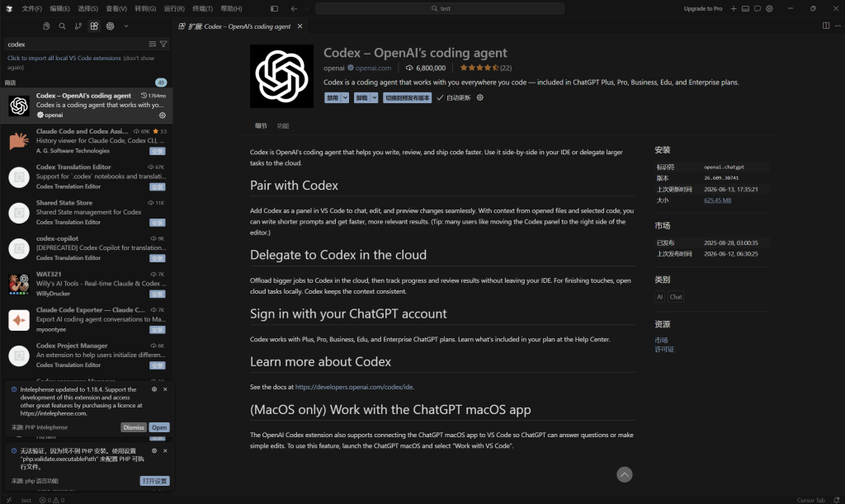Select the Extensions view icon

(x=94, y=26)
